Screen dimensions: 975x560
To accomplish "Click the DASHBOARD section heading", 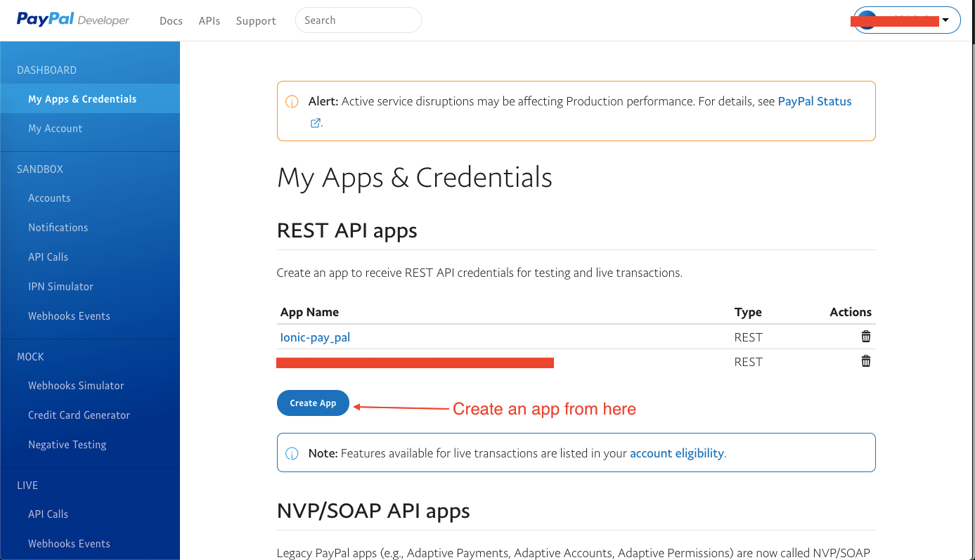I will pyautogui.click(x=46, y=70).
